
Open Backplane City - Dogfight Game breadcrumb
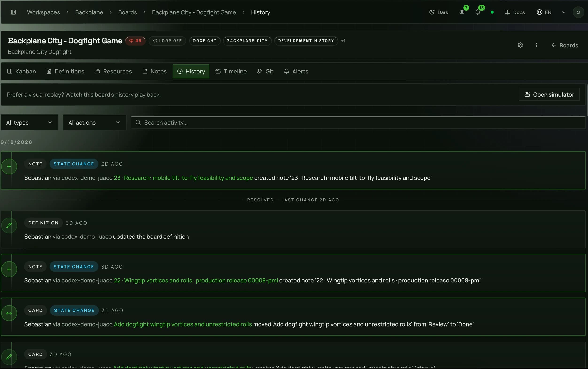coord(194,12)
